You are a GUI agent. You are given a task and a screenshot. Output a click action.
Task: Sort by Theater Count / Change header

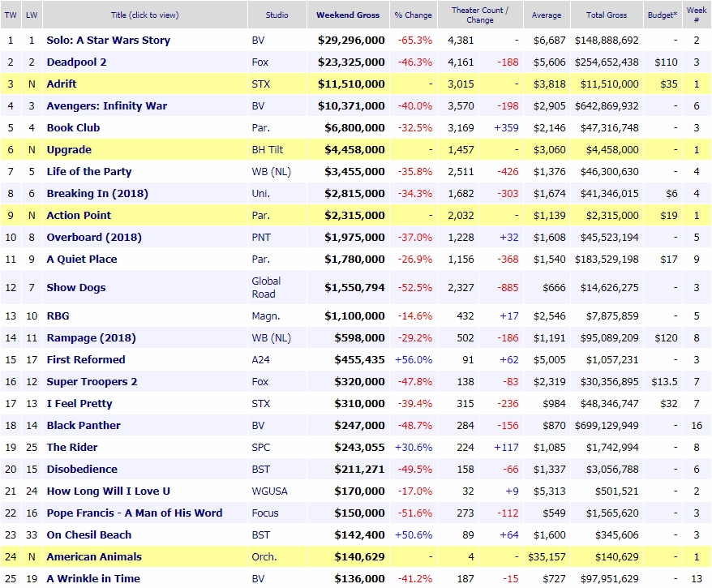pos(480,15)
